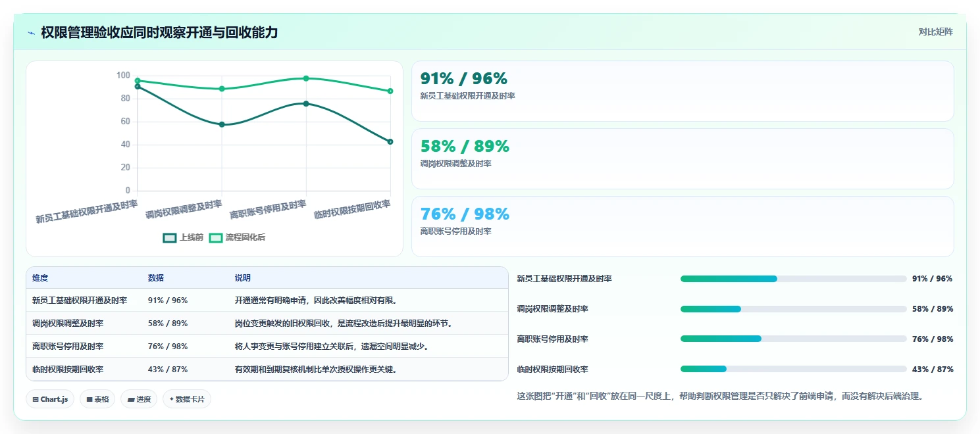Click table value 58% / 89%
Image resolution: width=980 pixels, height=434 pixels.
point(168,323)
